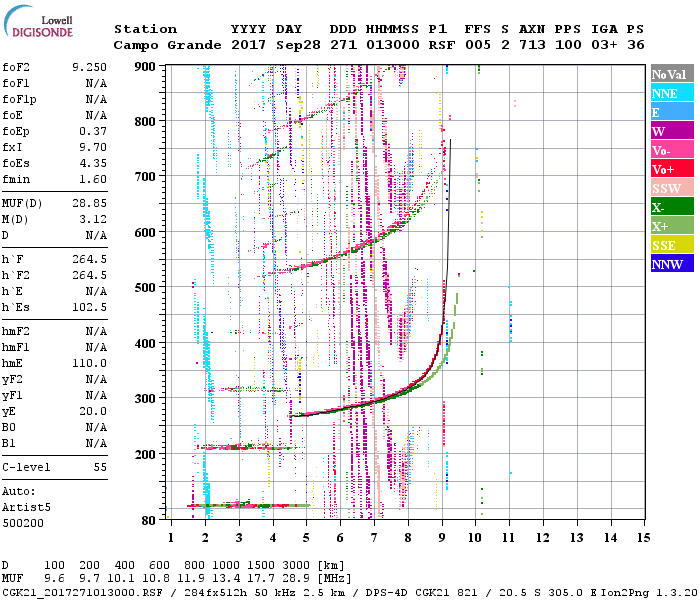Click the 9 MHz frequency axis tick
700x600 pixels.
tap(442, 538)
